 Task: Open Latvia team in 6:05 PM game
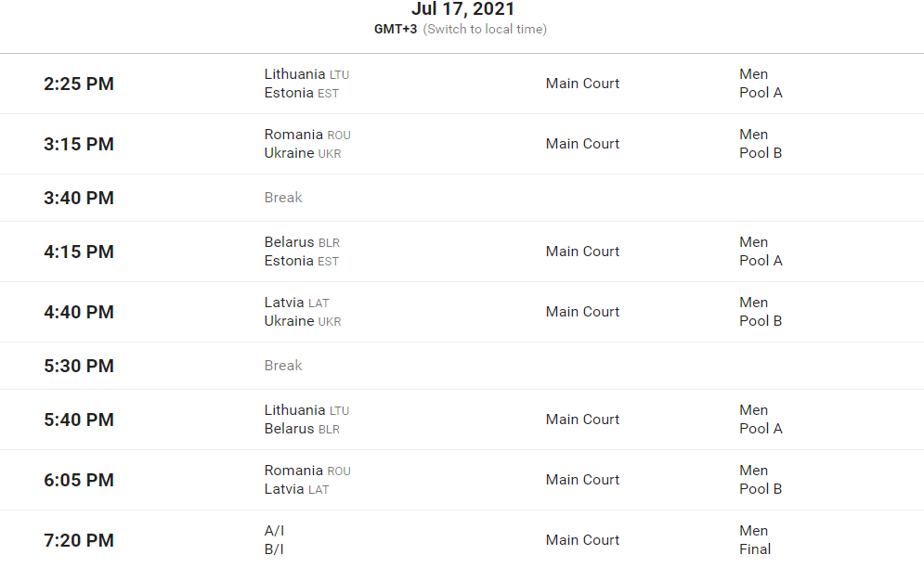tap(284, 489)
